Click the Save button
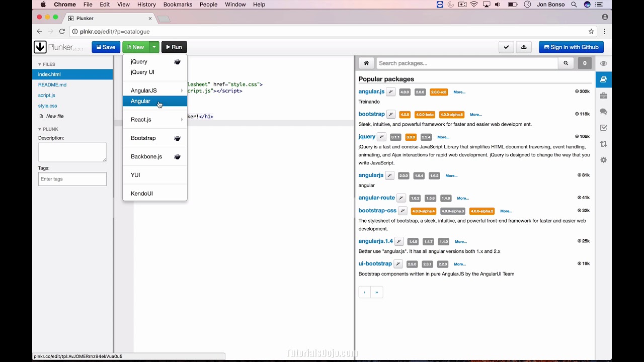This screenshot has height=362, width=644. pyautogui.click(x=106, y=47)
